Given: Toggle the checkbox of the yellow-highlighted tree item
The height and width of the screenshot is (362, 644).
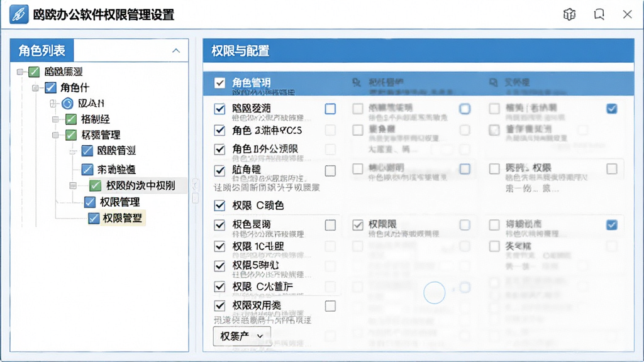Looking at the screenshot, I should 94,218.
